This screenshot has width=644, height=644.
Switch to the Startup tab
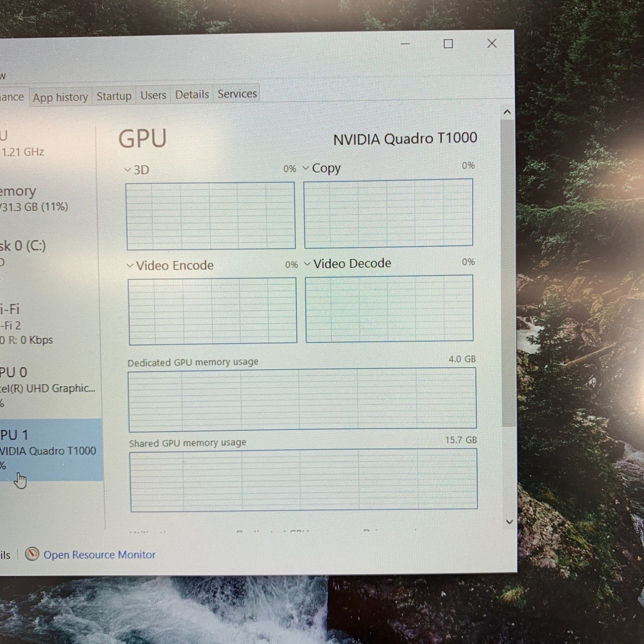(114, 96)
